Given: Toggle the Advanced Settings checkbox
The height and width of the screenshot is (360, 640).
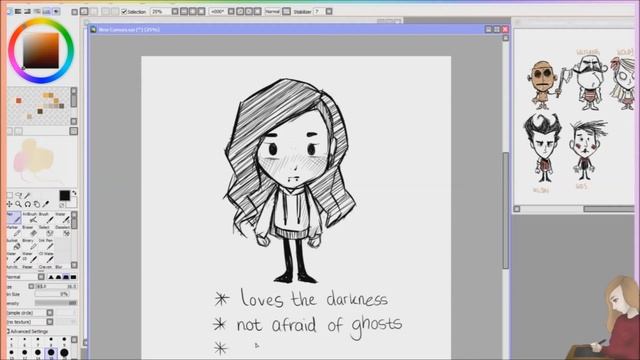Looking at the screenshot, I should tap(8, 331).
